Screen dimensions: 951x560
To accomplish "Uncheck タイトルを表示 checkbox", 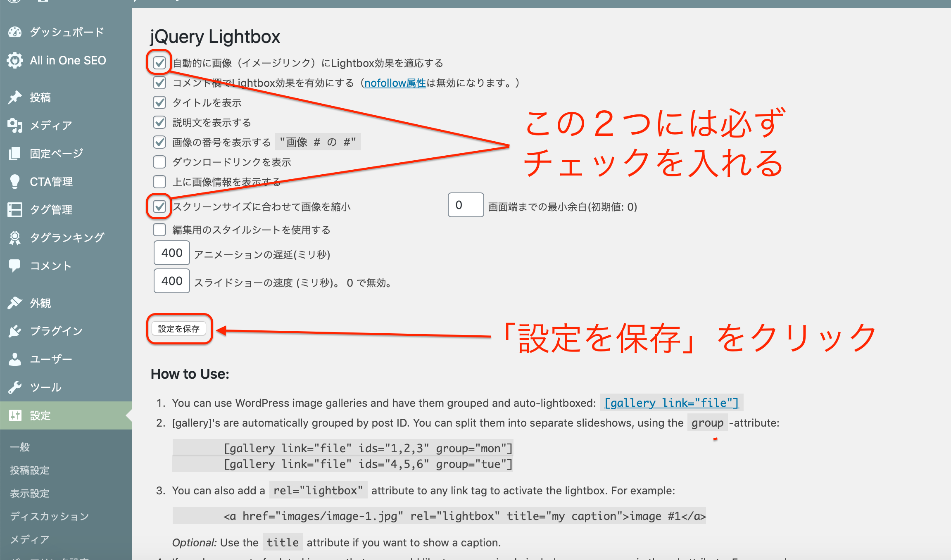I will pyautogui.click(x=159, y=102).
